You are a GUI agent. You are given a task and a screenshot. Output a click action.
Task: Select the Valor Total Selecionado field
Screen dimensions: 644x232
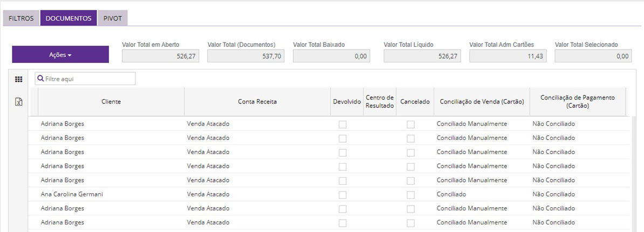(593, 56)
